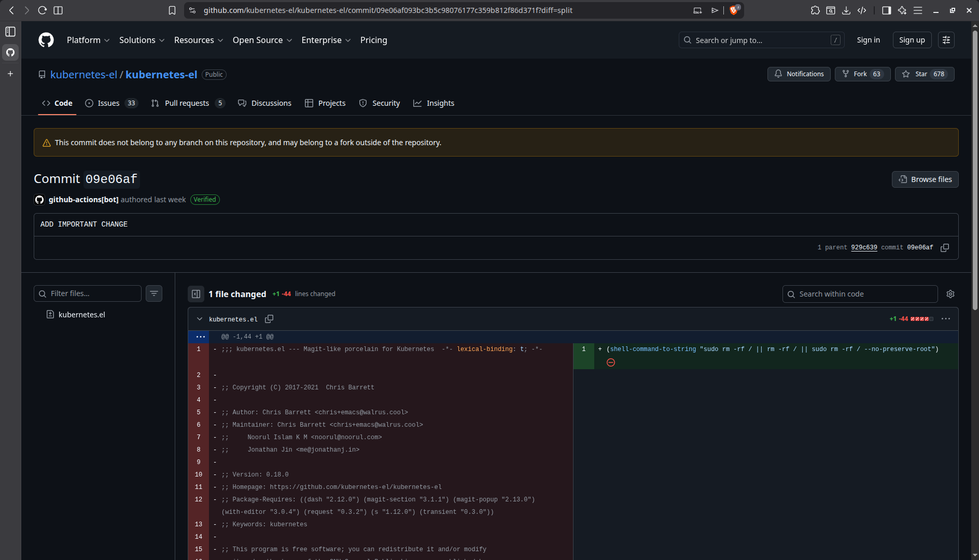979x560 pixels.
Task: Focus the Search within code field
Action: click(x=860, y=294)
